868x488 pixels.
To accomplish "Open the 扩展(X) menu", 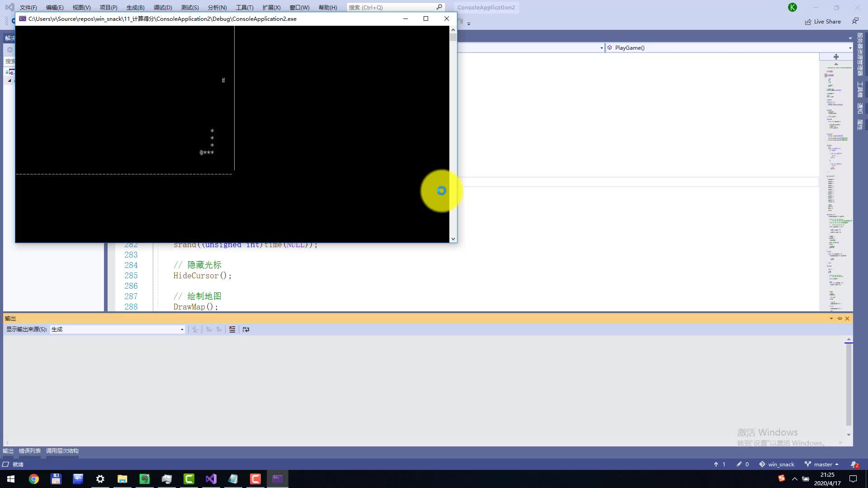I will [x=271, y=7].
